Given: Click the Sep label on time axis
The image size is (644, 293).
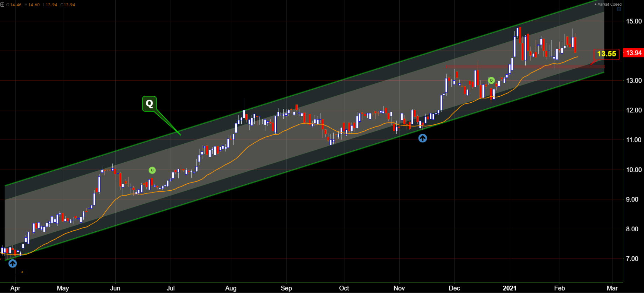Looking at the screenshot, I should [x=286, y=288].
